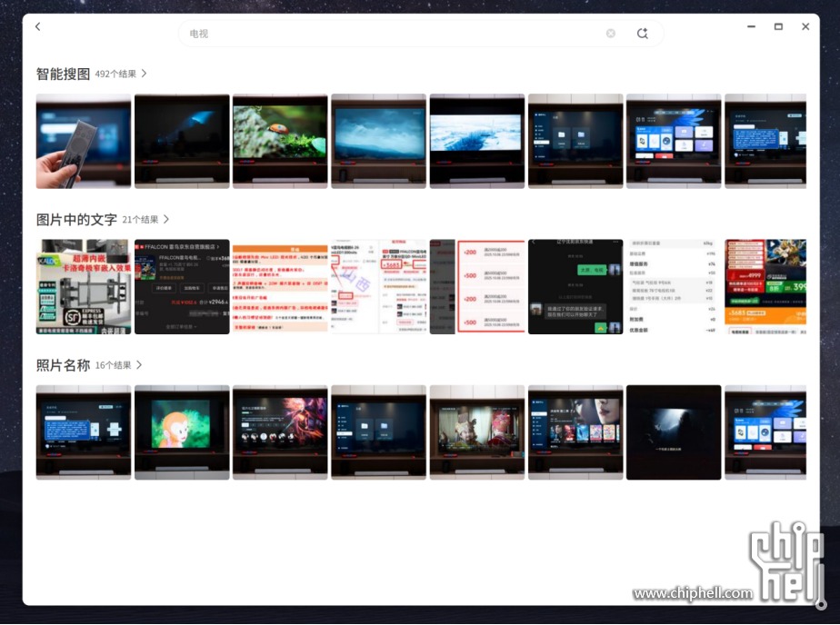840x625 pixels.
Task: Click the 492个结果 count link
Action: click(115, 74)
